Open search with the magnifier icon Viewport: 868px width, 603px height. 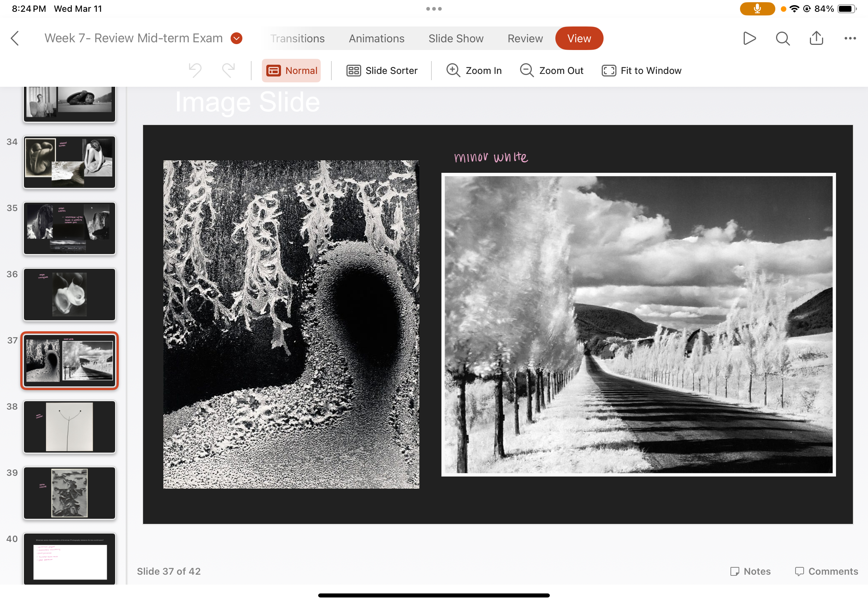click(x=783, y=38)
